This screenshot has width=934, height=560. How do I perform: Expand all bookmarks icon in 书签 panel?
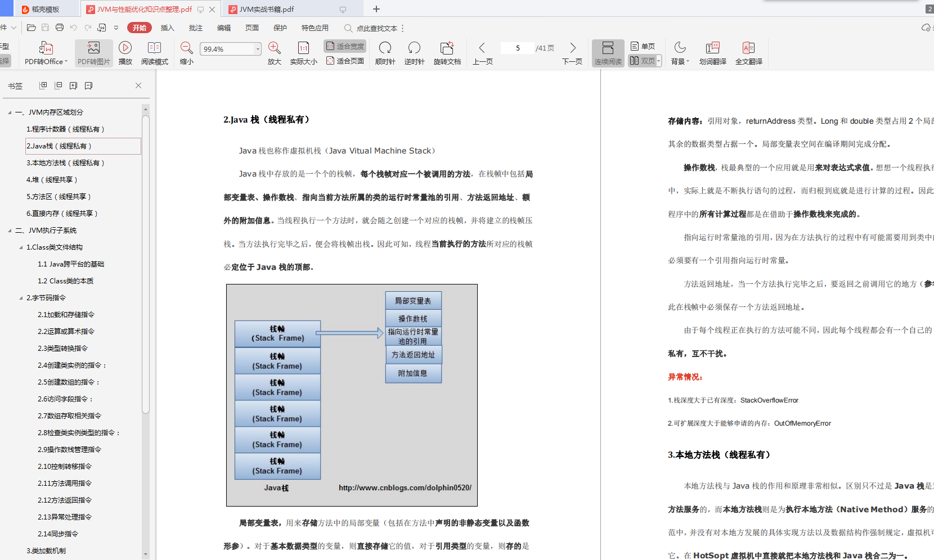43,85
